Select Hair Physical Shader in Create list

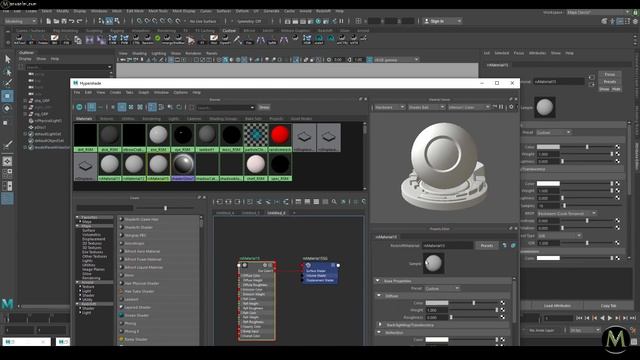point(141,283)
